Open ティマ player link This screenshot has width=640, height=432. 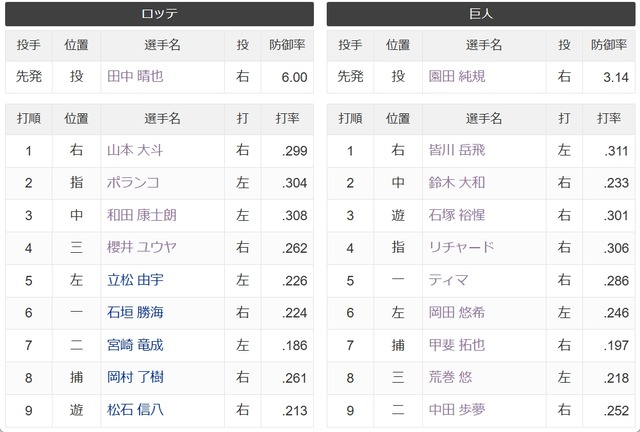(x=448, y=280)
